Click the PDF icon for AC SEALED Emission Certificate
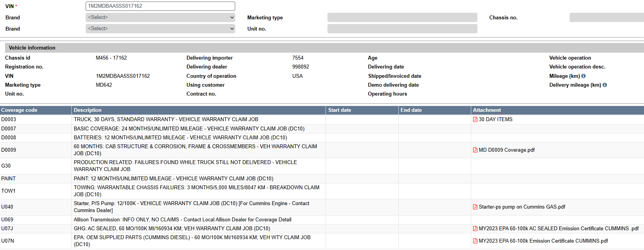Screen dimensions: 644x250 click(475, 229)
